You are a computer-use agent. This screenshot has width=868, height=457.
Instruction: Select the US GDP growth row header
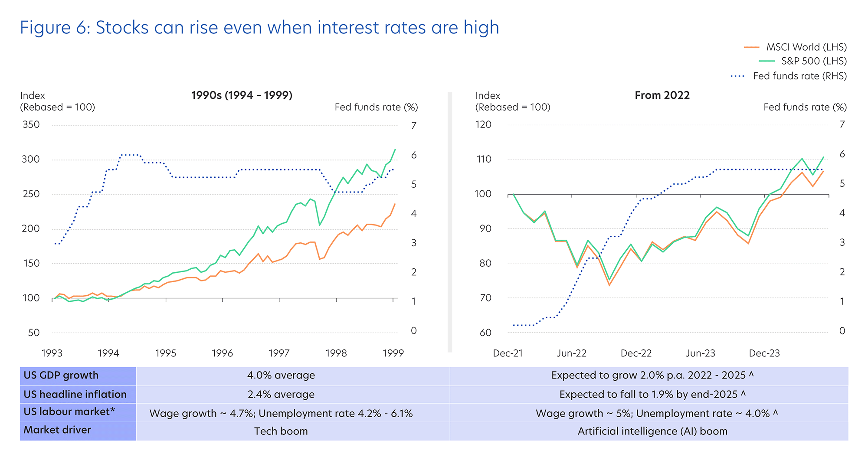click(x=61, y=375)
